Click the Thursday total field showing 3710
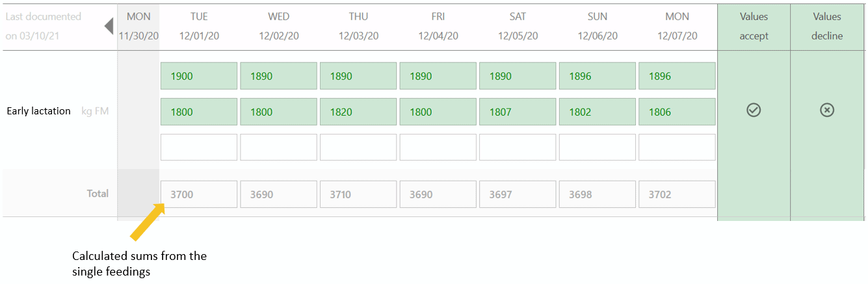868x284 pixels. (x=358, y=194)
